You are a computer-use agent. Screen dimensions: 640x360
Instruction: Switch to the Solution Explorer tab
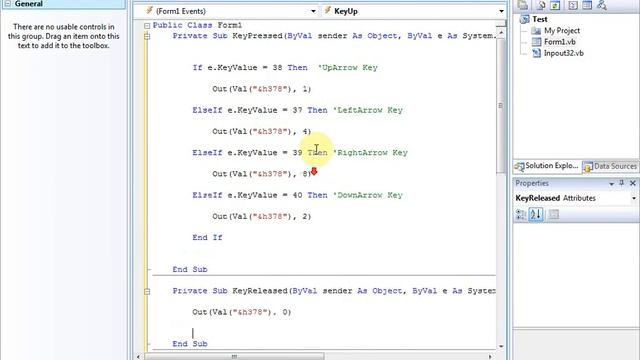tap(547, 166)
